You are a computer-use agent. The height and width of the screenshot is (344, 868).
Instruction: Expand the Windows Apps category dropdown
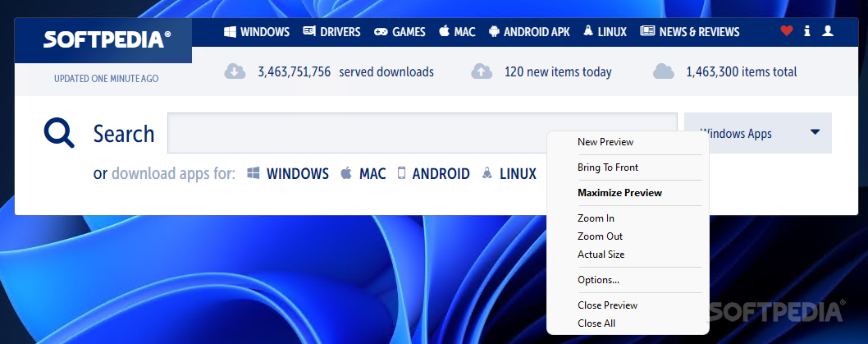tap(758, 133)
